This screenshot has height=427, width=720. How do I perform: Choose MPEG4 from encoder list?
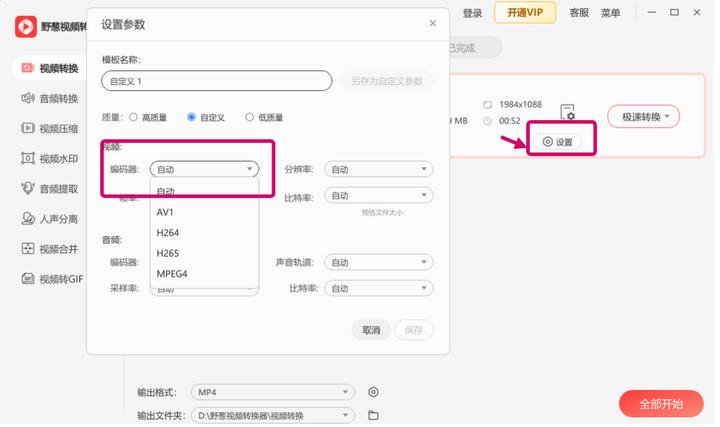204,274
